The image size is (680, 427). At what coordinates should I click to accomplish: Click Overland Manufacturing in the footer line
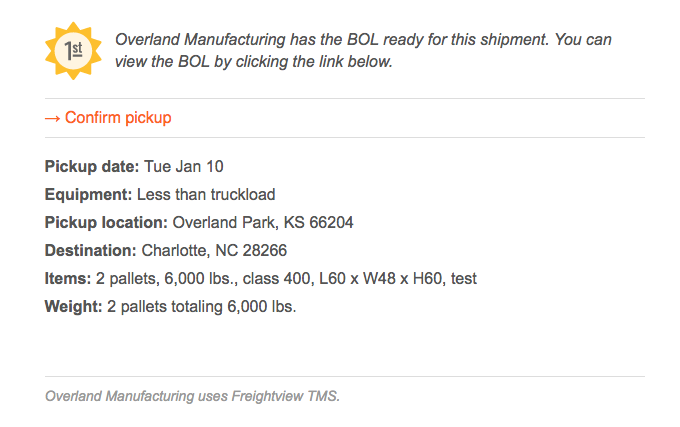[x=120, y=396]
